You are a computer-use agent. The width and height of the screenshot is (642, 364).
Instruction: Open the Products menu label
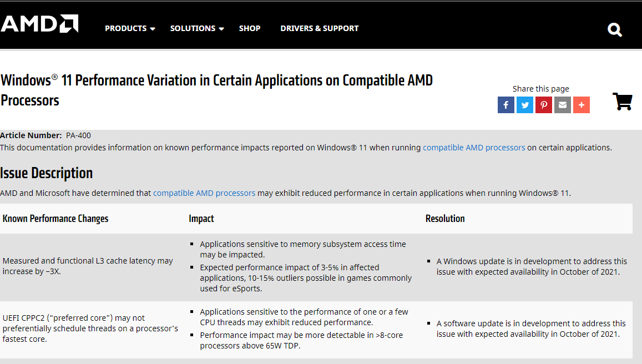click(126, 28)
